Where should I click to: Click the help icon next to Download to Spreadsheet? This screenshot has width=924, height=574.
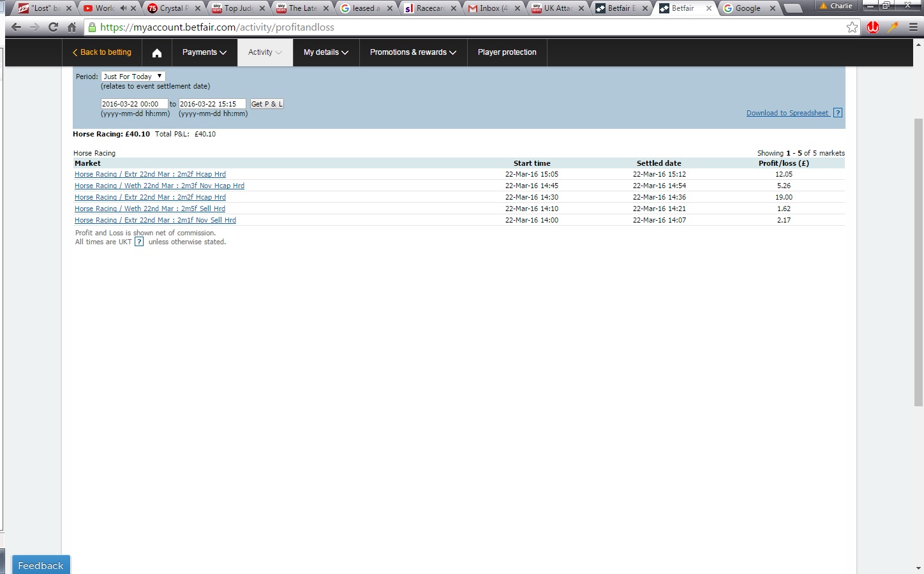pos(838,112)
